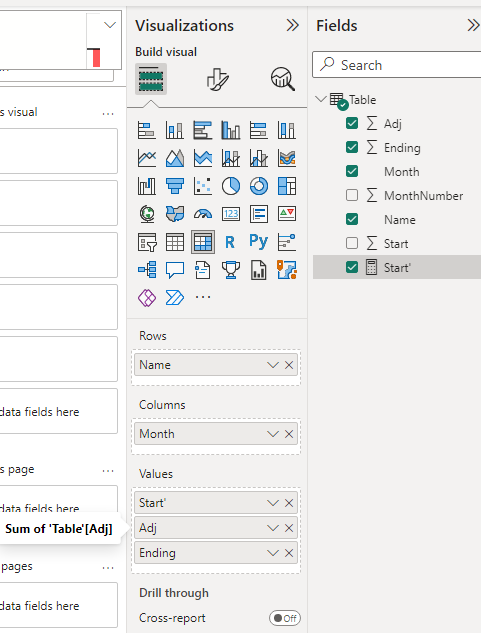
Task: Choose the Scatter chart visual
Action: [203, 186]
